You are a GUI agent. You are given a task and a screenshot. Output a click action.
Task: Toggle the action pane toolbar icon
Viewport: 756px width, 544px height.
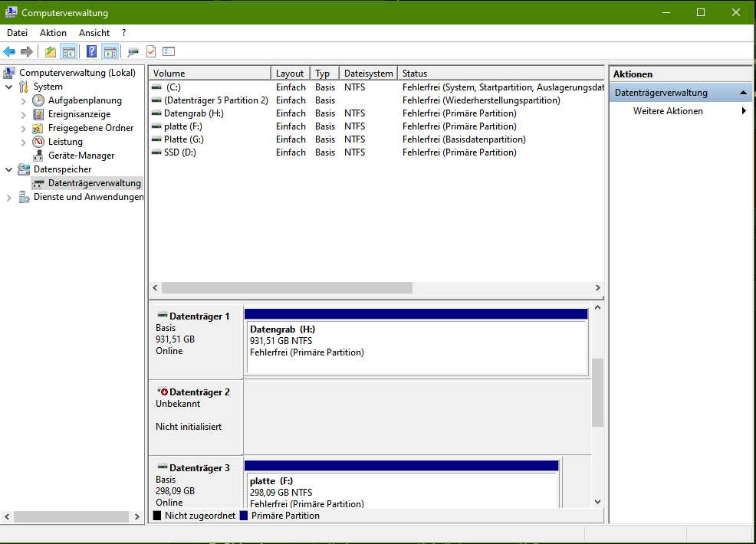point(110,51)
